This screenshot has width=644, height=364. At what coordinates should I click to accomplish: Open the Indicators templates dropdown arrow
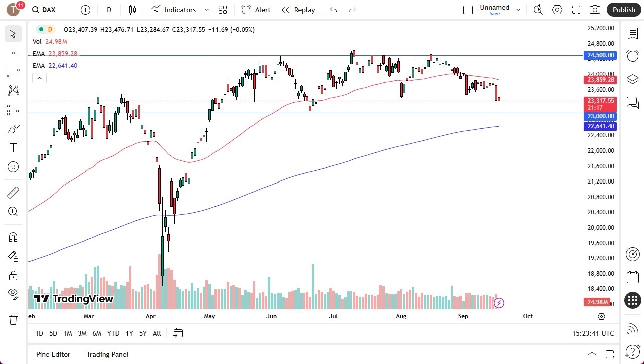point(206,9)
